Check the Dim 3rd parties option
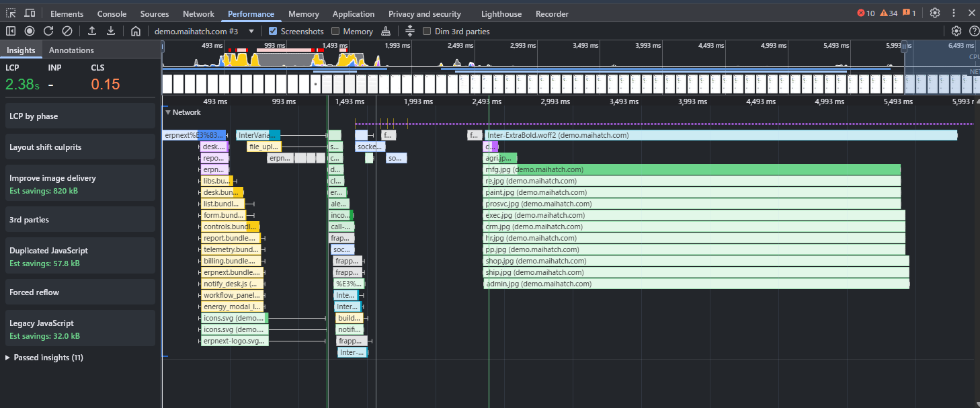The image size is (980, 408). coord(427,31)
